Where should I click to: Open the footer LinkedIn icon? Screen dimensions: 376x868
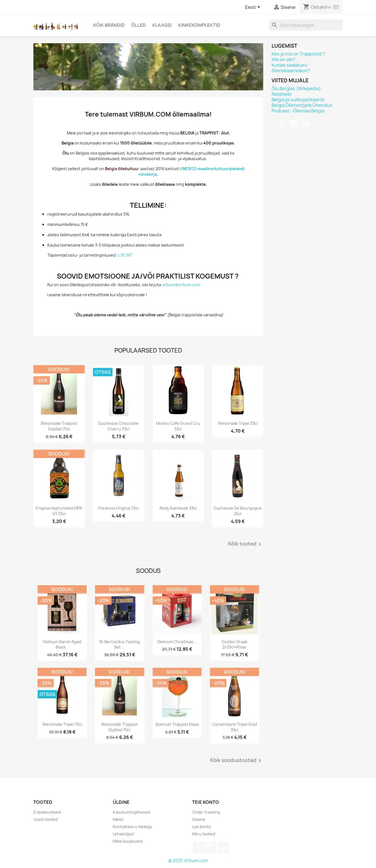(x=223, y=847)
